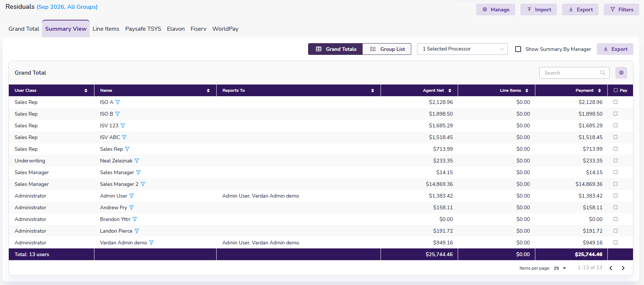Enable Show Summary By Manager checkbox
Viewport: 644px width, 285px height.
click(x=518, y=49)
